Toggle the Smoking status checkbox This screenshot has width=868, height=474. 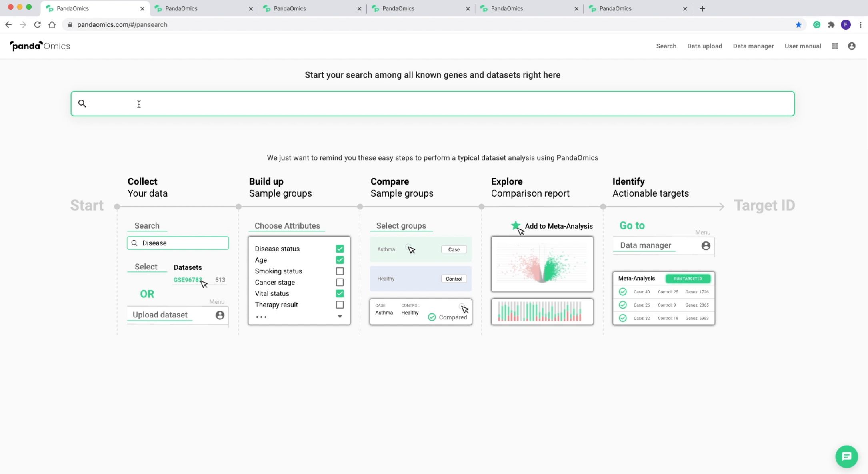click(340, 271)
